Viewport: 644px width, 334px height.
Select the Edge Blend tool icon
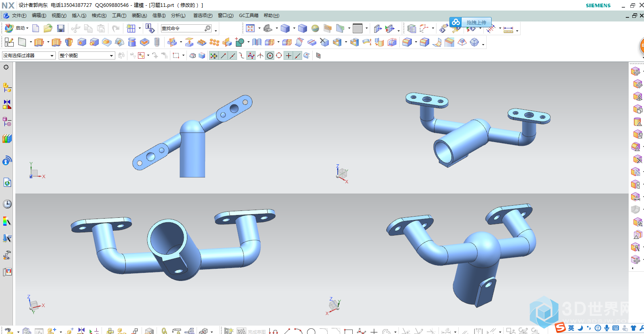(x=407, y=42)
